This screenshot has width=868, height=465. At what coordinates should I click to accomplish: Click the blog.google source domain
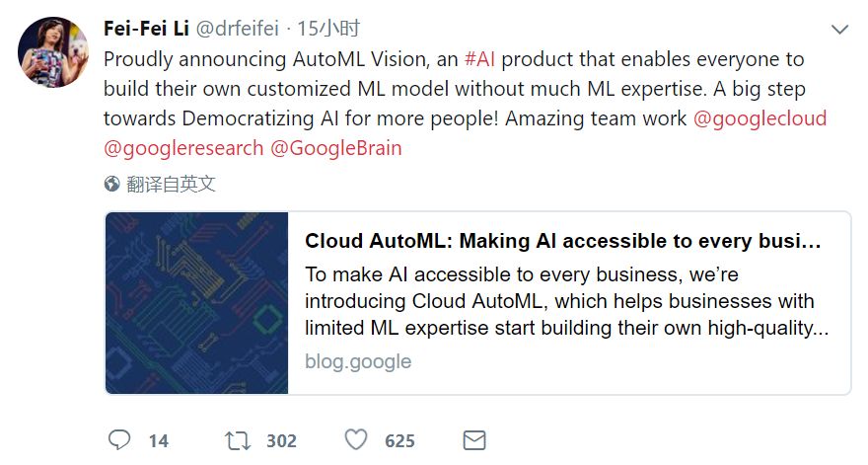(x=358, y=361)
